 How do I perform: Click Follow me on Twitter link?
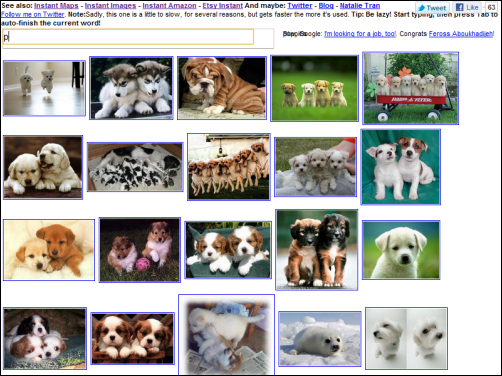[33, 14]
